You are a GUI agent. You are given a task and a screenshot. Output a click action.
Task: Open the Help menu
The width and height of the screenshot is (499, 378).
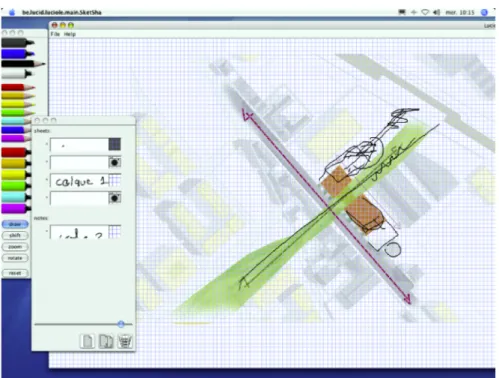pyautogui.click(x=70, y=34)
